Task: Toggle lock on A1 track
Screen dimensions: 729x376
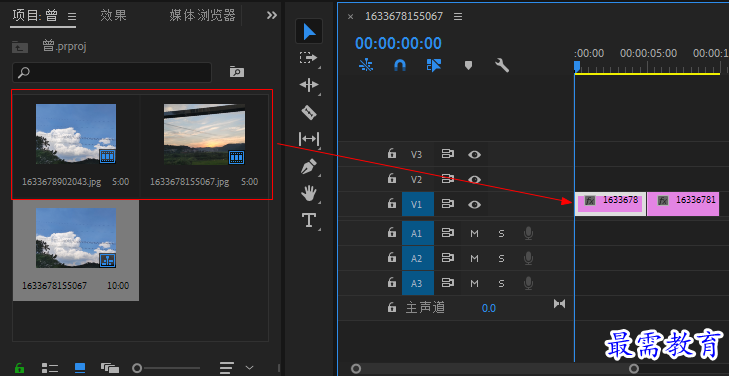Action: [392, 233]
